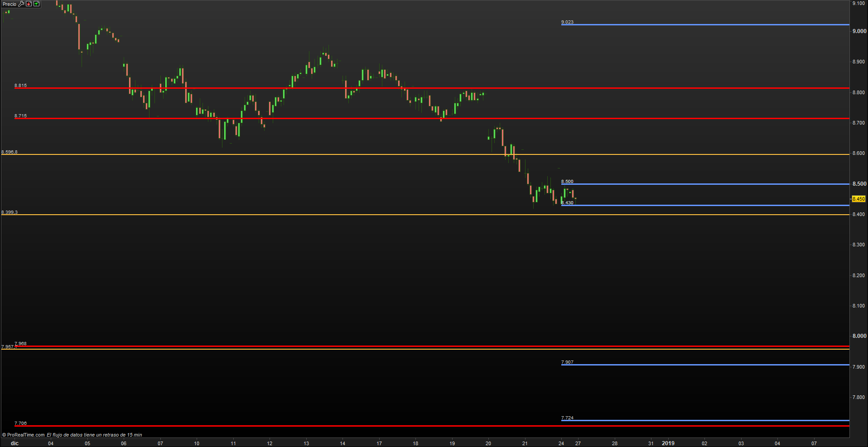Image resolution: width=868 pixels, height=447 pixels.
Task: Open the wrench settings icon beside Precio
Action: [x=21, y=4]
